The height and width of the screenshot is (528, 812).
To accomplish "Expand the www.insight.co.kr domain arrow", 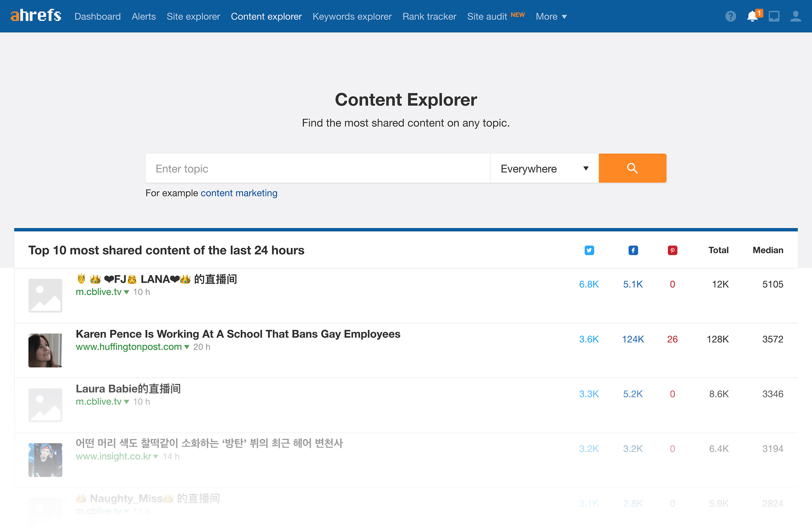I will 156,457.
